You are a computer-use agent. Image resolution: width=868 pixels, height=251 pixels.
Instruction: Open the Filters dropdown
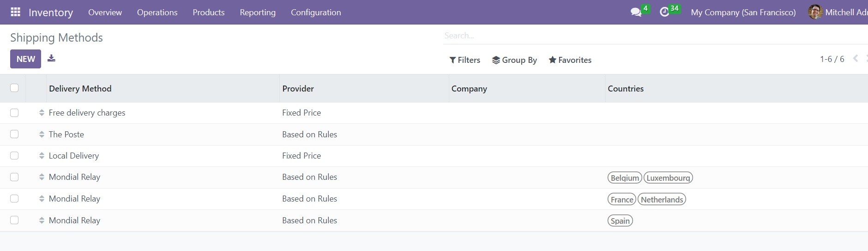pos(465,60)
